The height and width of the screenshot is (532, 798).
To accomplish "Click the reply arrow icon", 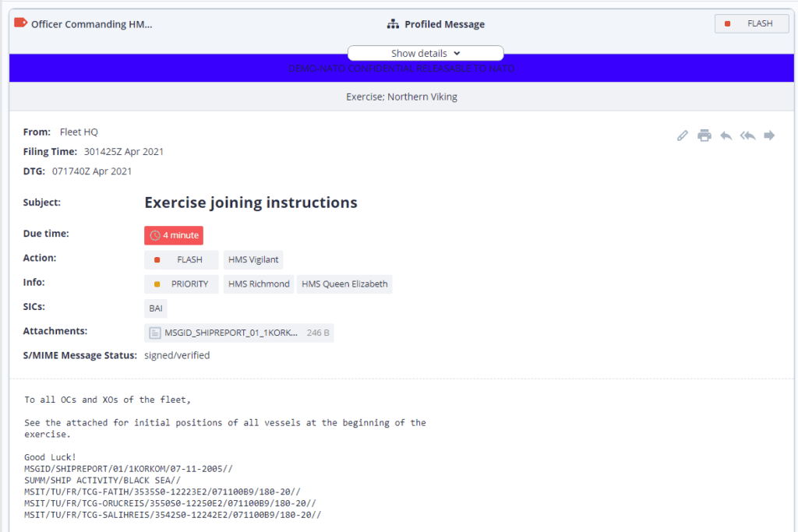I will click(726, 136).
